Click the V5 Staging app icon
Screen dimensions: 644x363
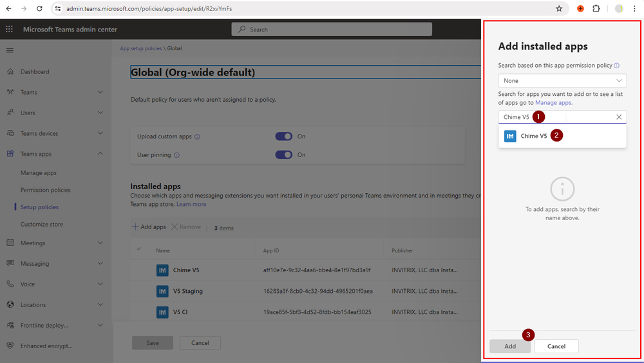[x=162, y=291]
